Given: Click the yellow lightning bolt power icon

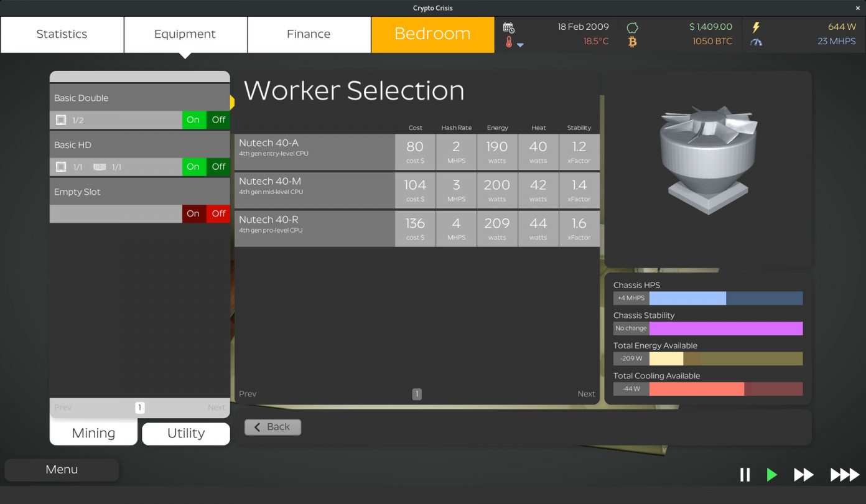Looking at the screenshot, I should click(x=756, y=27).
